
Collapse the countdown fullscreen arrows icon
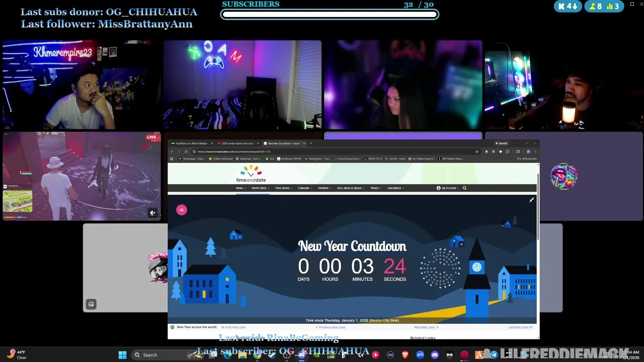click(531, 200)
